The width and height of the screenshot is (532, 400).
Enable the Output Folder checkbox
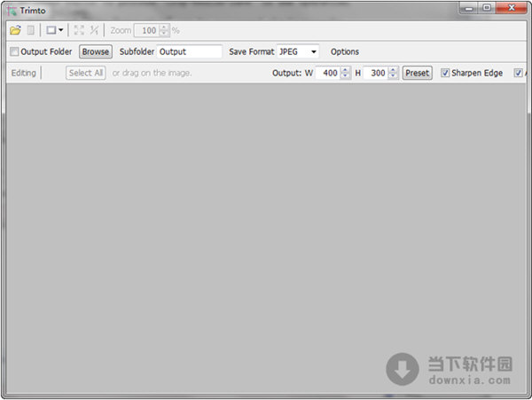click(14, 51)
